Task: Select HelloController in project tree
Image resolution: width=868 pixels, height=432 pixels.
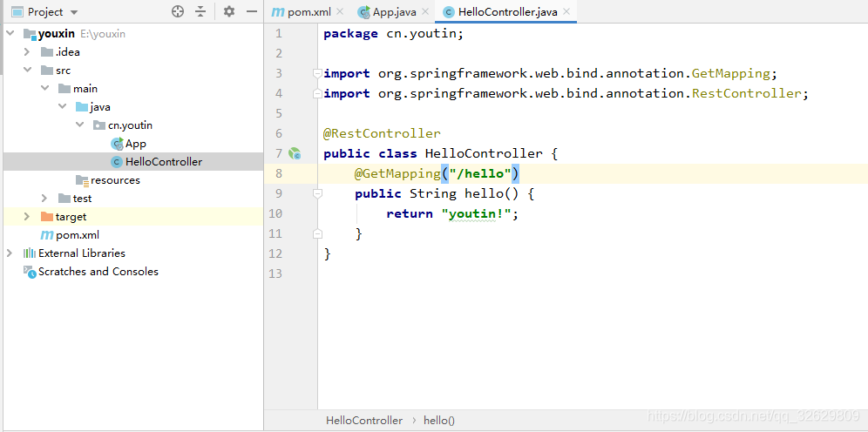Action: (x=164, y=162)
